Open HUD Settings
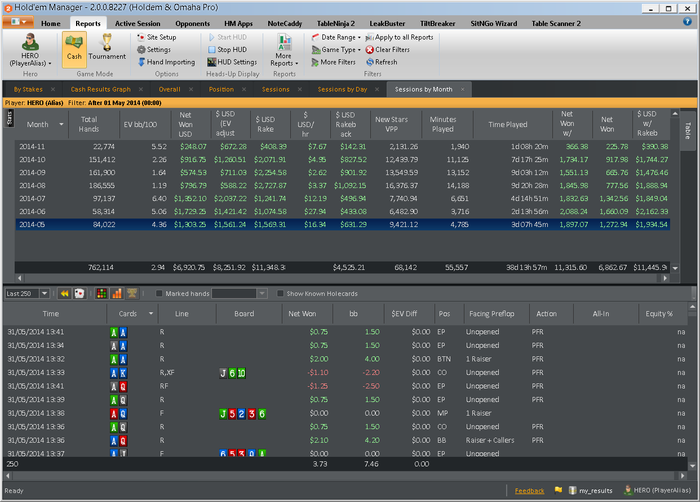 (232, 62)
